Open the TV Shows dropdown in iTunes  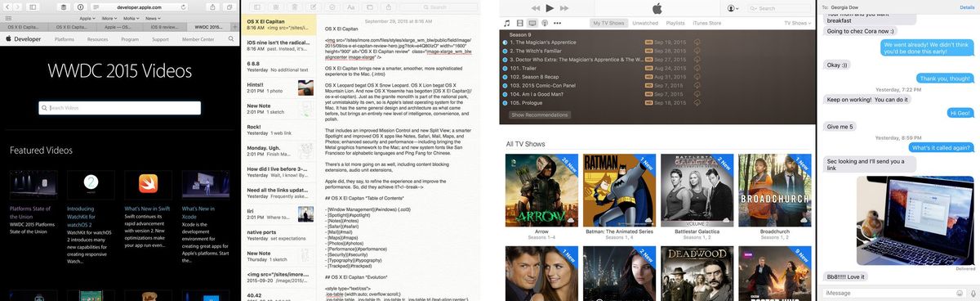[798, 23]
